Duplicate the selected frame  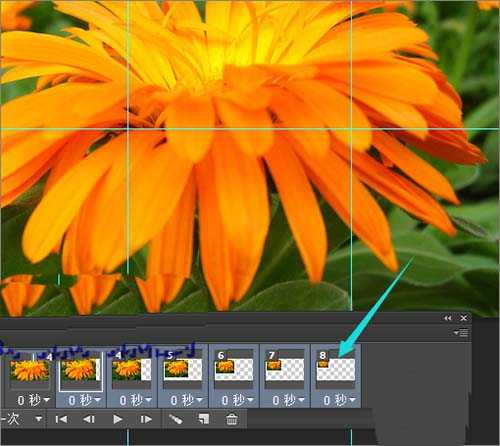[x=204, y=419]
